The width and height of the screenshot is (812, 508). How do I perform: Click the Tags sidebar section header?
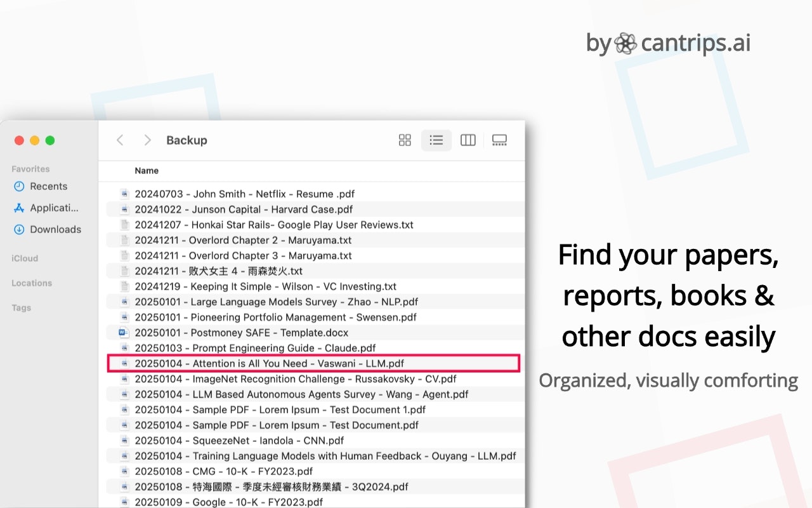click(x=21, y=308)
